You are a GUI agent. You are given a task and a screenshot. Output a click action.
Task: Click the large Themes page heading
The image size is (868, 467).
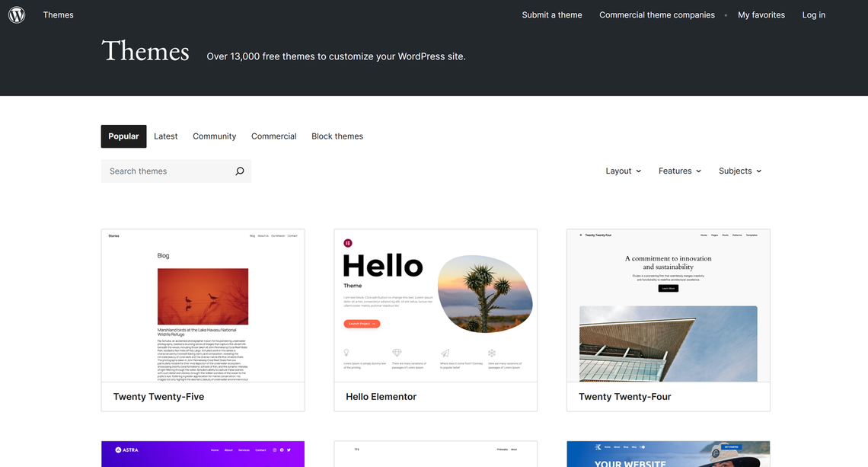[x=145, y=52]
